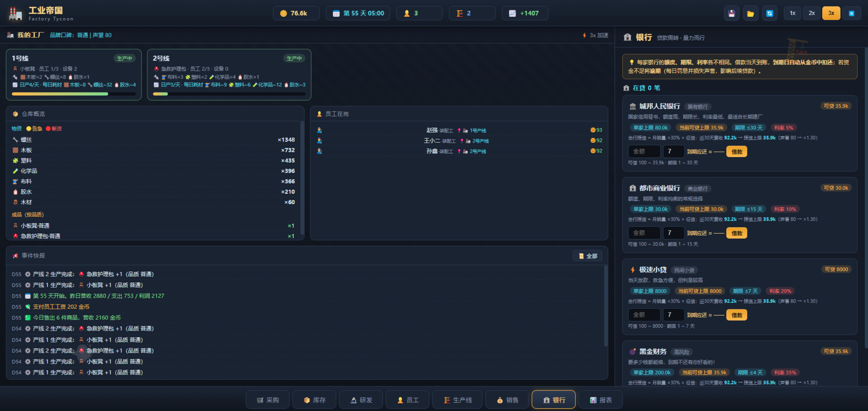Click the employee count indicator showing 3
The image size is (868, 411).
pos(419,13)
